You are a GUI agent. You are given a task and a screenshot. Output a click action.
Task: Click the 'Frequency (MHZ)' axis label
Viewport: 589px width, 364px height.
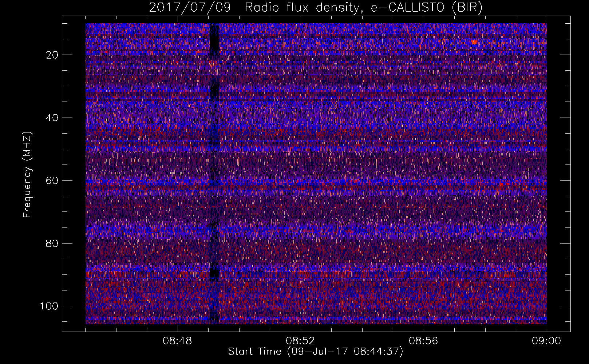[27, 174]
